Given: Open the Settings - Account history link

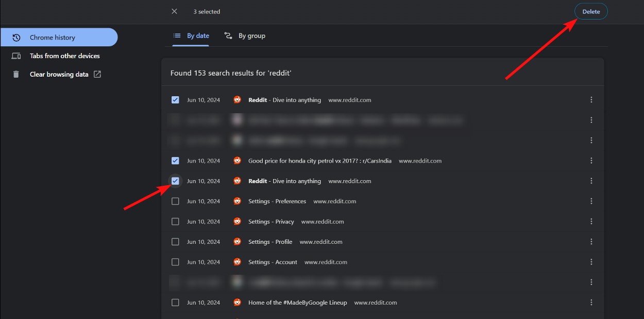Looking at the screenshot, I should (x=273, y=262).
